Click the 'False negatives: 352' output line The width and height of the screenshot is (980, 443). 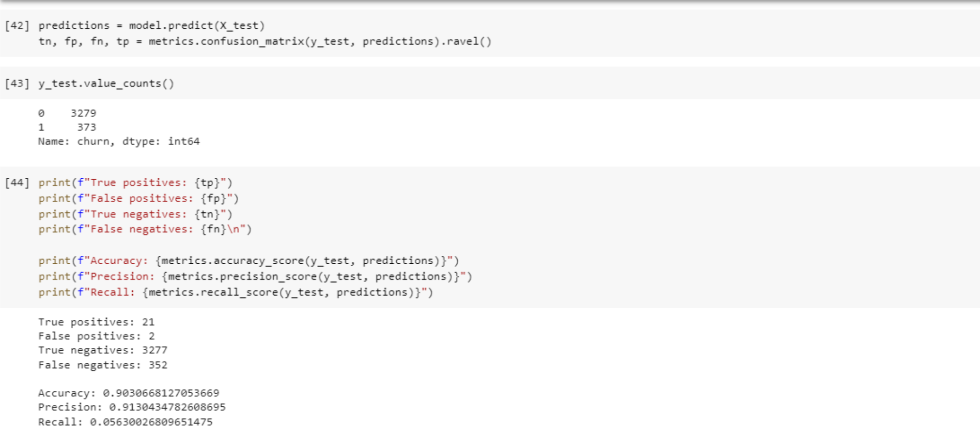tap(102, 365)
